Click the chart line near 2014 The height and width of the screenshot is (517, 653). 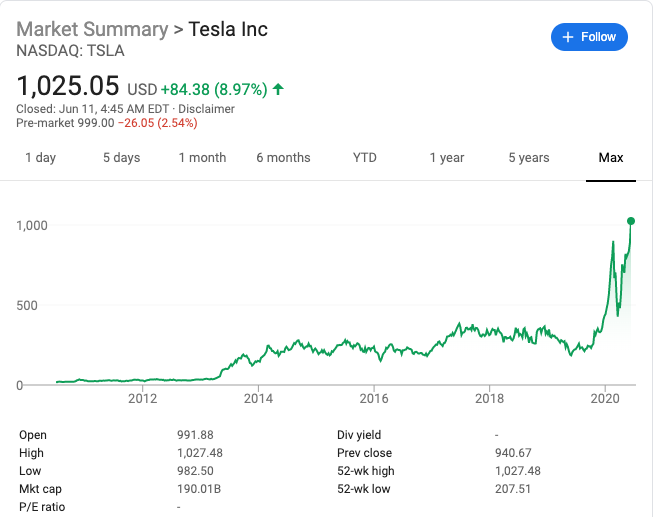coord(258,358)
